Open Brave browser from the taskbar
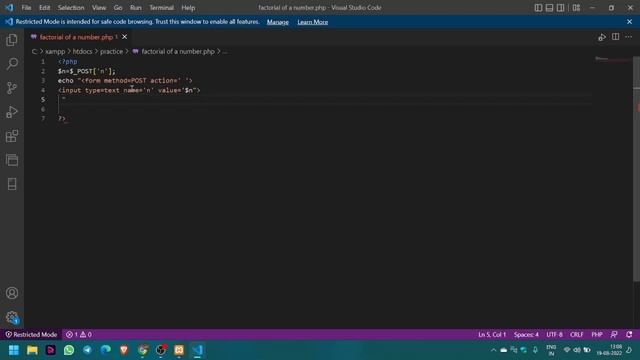 (x=124, y=350)
